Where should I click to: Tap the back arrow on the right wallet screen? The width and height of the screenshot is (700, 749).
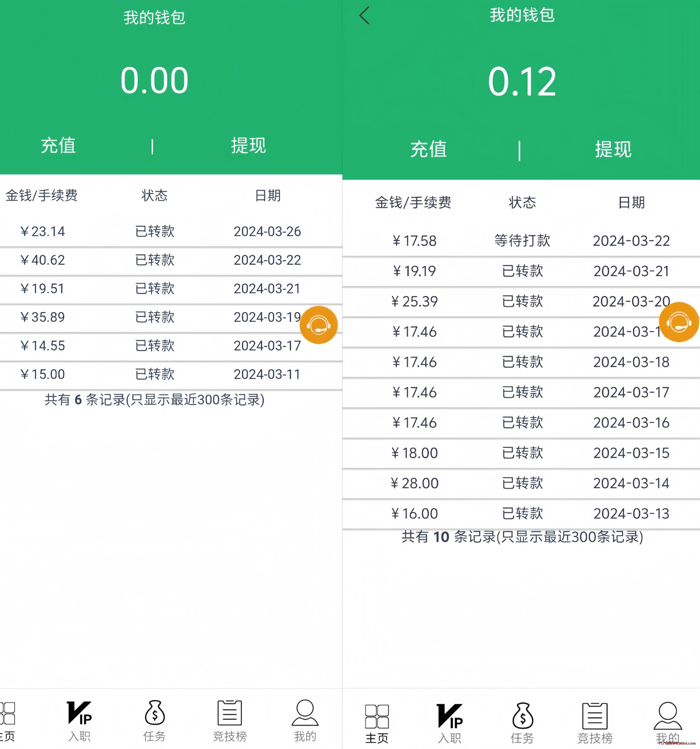pyautogui.click(x=363, y=16)
